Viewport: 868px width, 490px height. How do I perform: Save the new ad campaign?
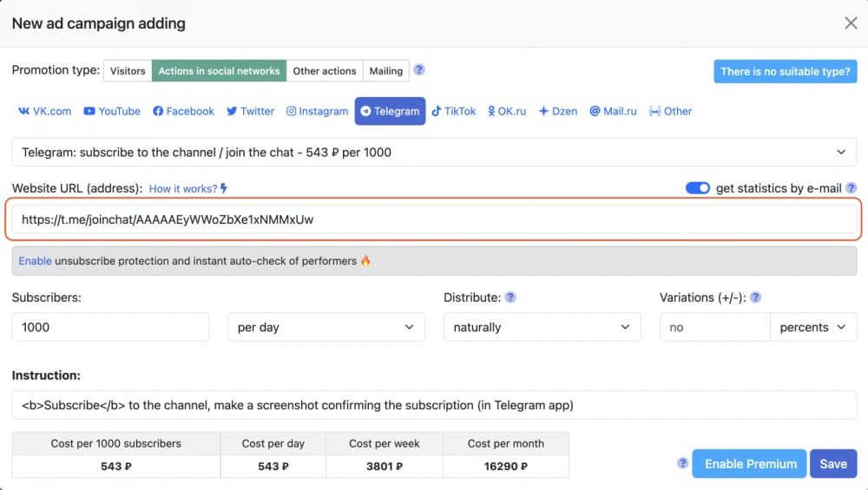(x=833, y=463)
